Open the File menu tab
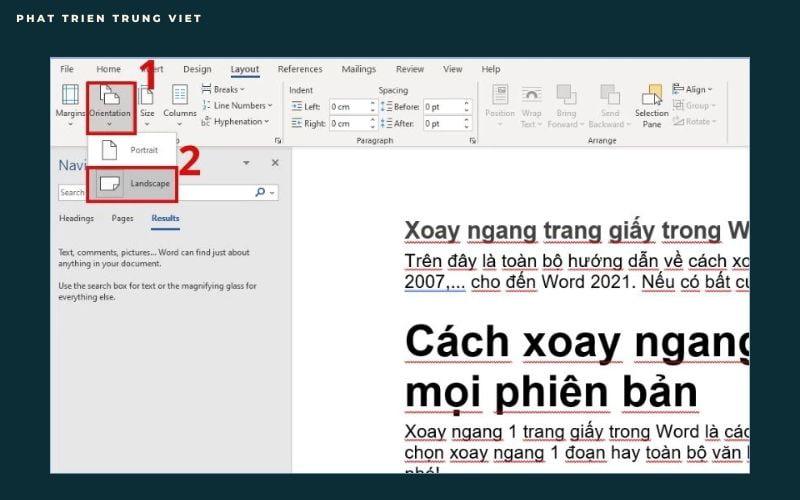Viewport: 800px width, 500px height. point(67,69)
